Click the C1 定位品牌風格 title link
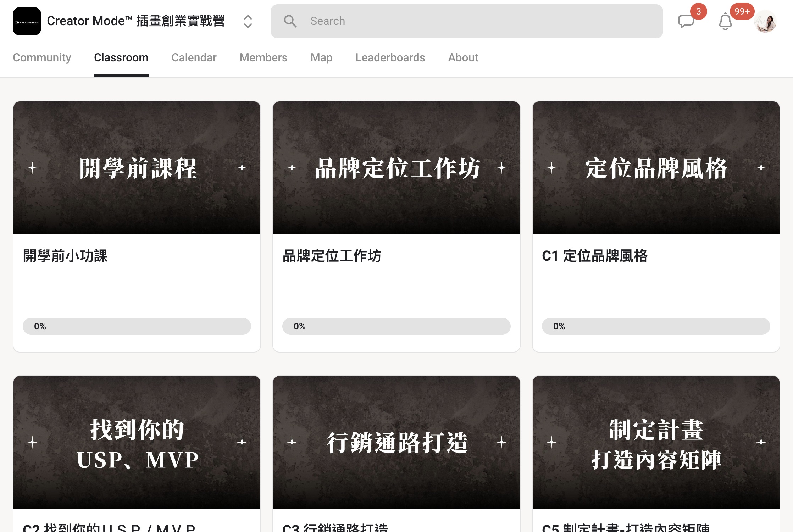This screenshot has height=532, width=793. [594, 256]
